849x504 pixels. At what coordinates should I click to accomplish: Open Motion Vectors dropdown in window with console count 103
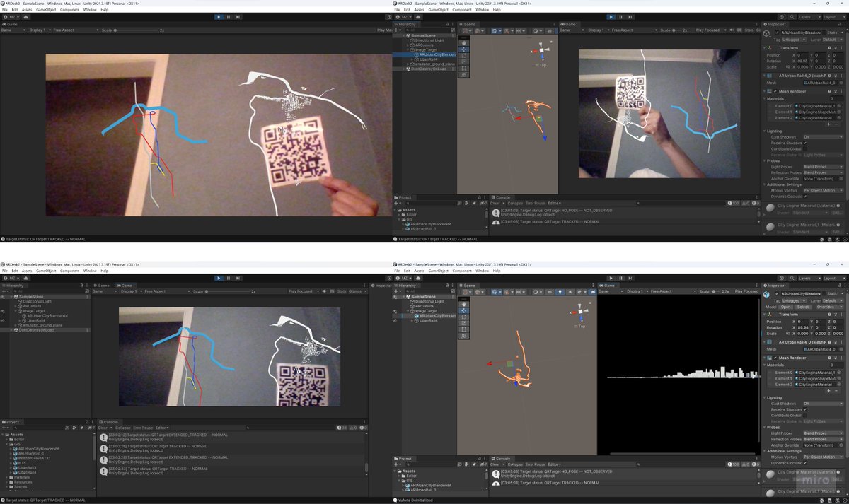tap(823, 190)
